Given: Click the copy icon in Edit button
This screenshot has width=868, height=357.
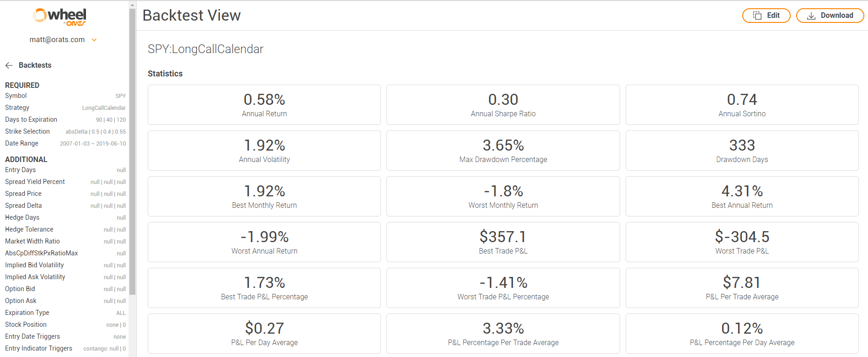Looking at the screenshot, I should pos(757,16).
